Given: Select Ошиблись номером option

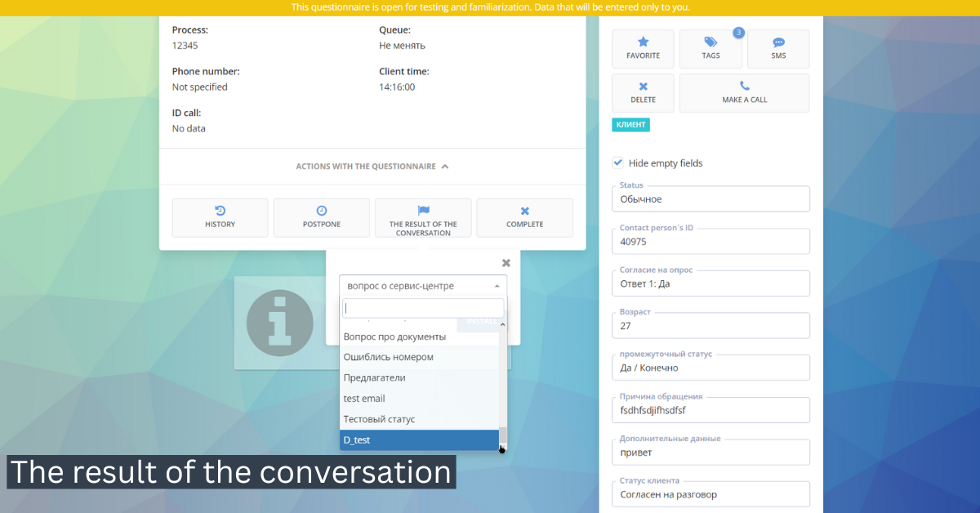Looking at the screenshot, I should 419,357.
